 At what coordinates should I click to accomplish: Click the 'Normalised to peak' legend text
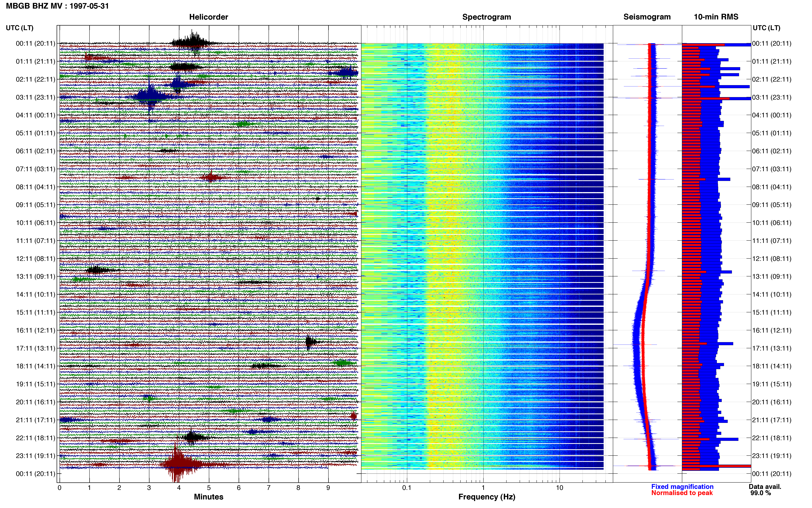click(x=682, y=493)
